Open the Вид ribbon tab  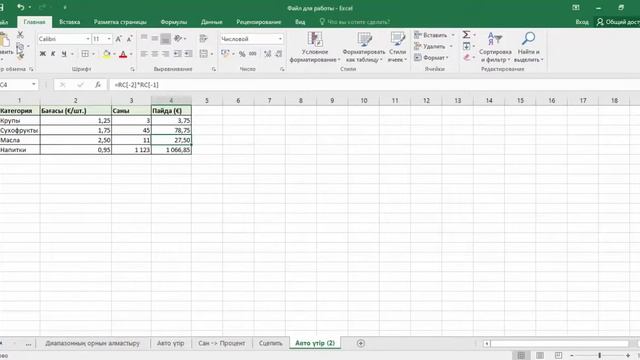[300, 22]
